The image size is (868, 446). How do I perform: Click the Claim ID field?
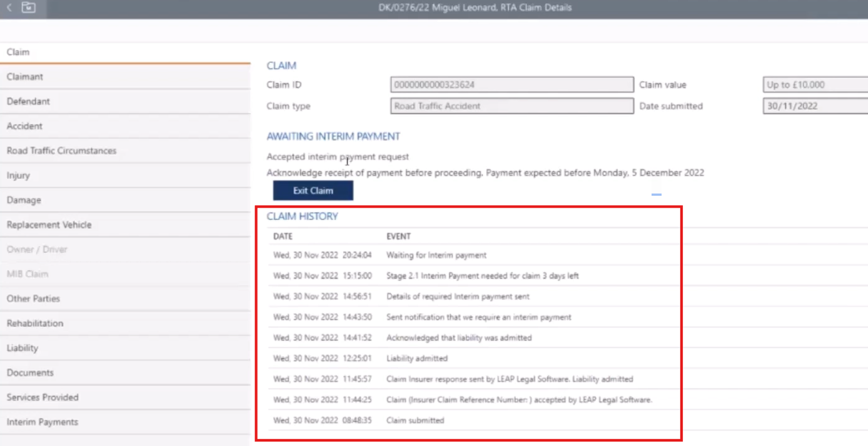(511, 85)
